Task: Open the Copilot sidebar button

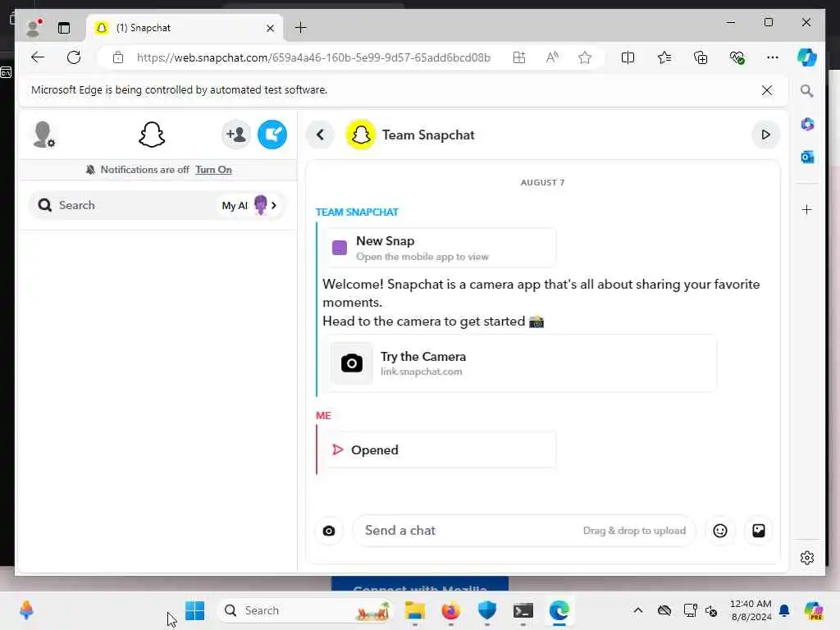Action: click(x=807, y=57)
